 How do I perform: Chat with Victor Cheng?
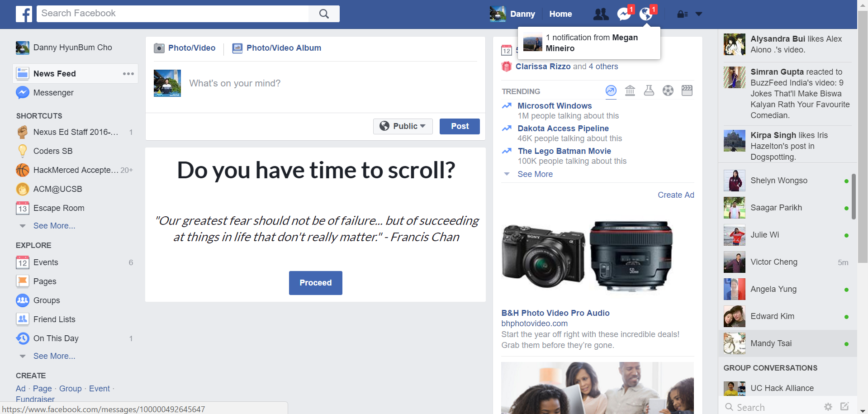coord(787,262)
